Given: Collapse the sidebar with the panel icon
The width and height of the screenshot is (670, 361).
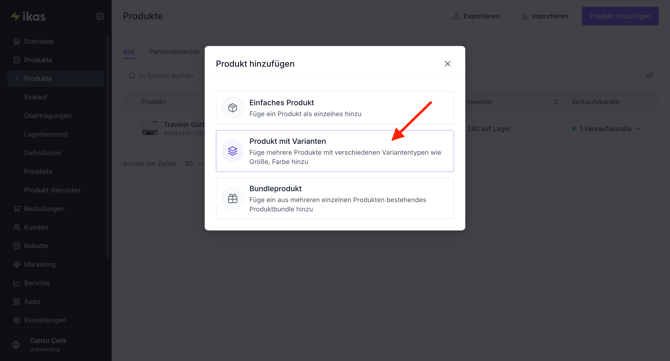Looking at the screenshot, I should 100,16.
